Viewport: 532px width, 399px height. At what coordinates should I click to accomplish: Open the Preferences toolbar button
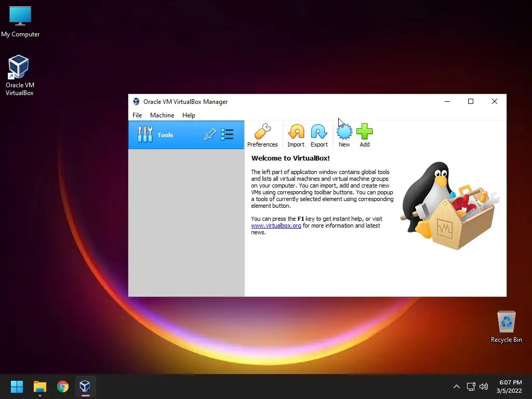[x=262, y=135]
